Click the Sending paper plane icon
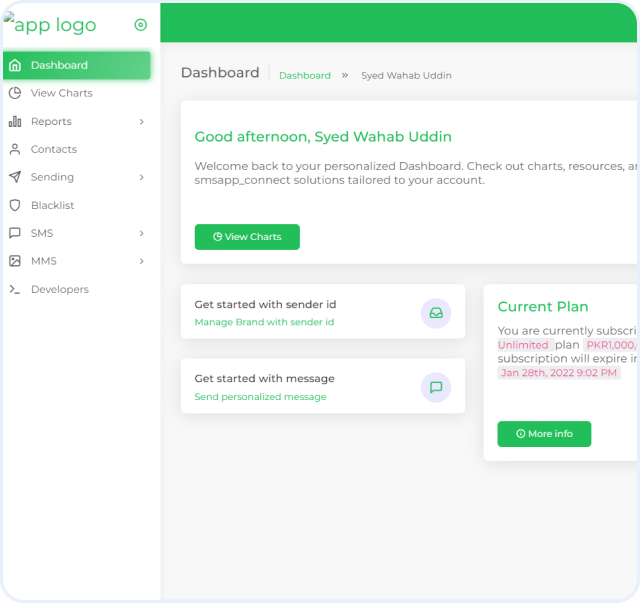The height and width of the screenshot is (603, 640). (x=15, y=177)
